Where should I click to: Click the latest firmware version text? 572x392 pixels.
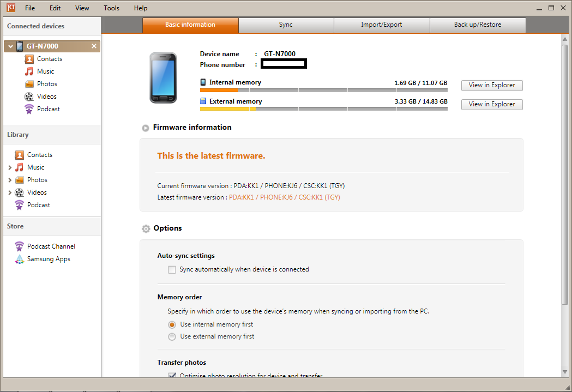click(x=285, y=197)
